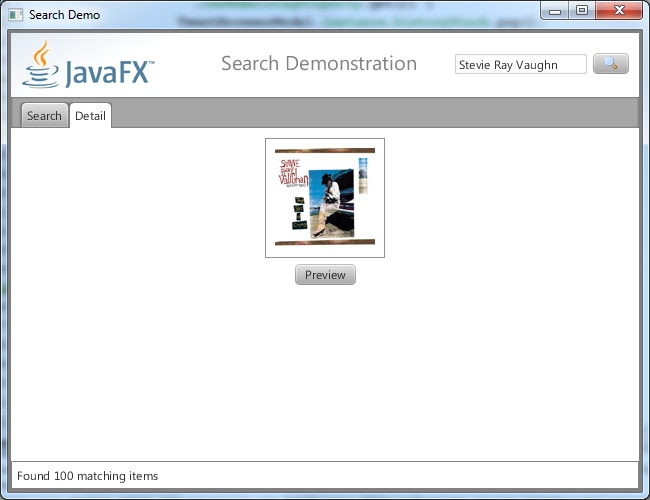Select the Detail tab
This screenshot has height=500, width=650.
[x=90, y=116]
